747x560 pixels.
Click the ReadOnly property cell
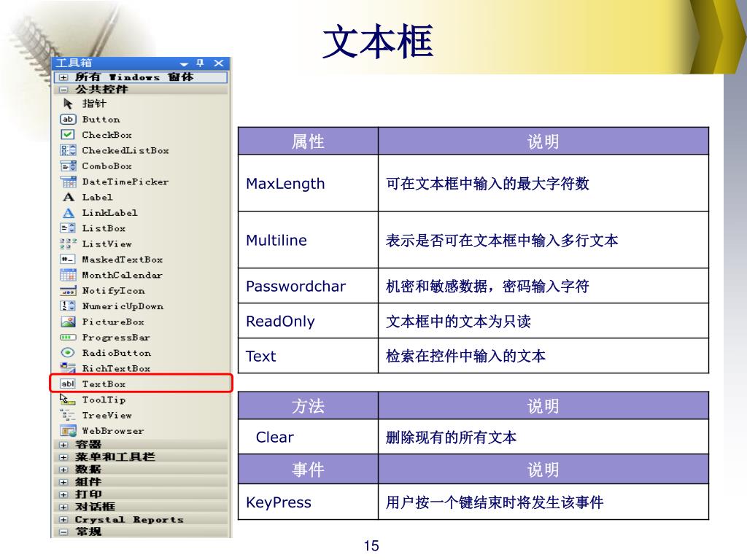point(309,321)
